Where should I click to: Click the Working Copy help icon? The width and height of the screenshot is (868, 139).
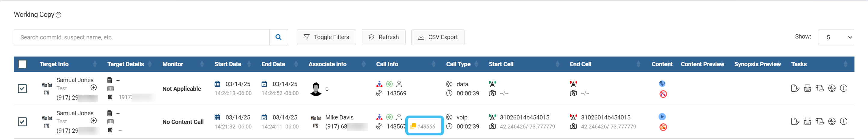58,15
